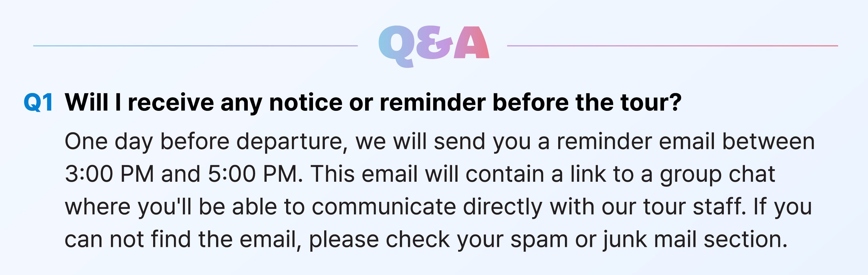Click the words 'One day before departure'

pyautogui.click(x=206, y=141)
